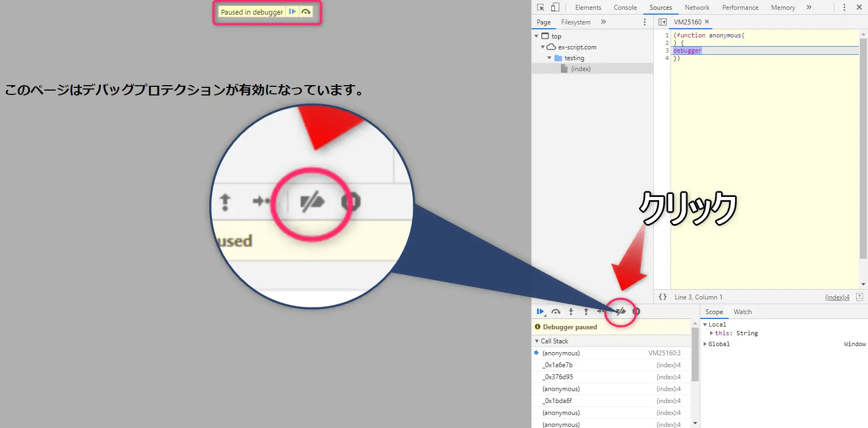
Task: Deactivate breakpoints using the toggle icon
Action: tap(621, 311)
